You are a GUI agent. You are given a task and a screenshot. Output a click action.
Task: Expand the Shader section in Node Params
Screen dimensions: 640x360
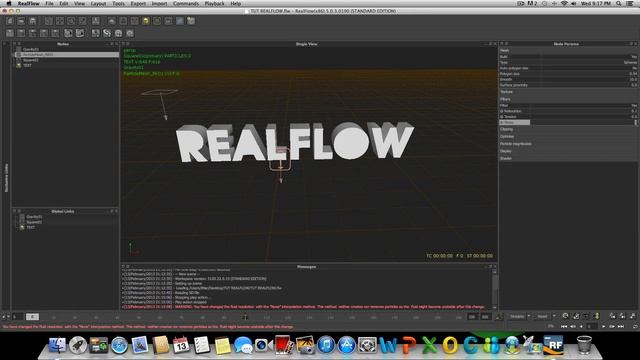[x=569, y=158]
